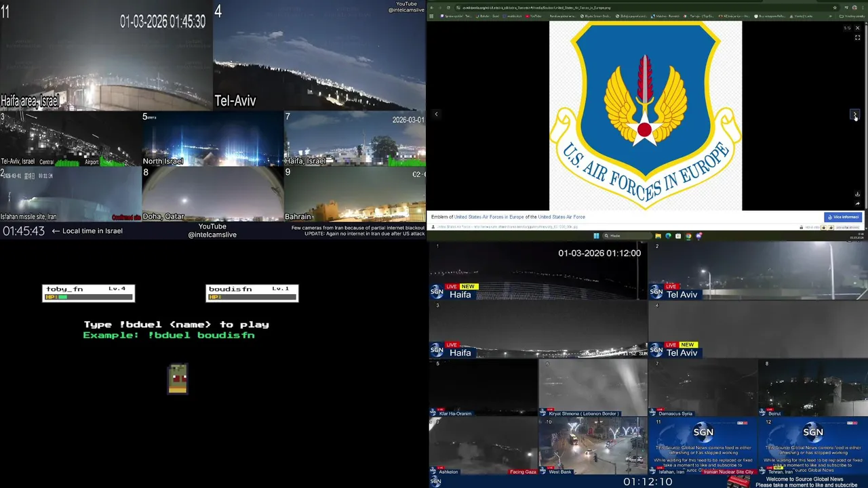
Task: Go back in the browser
Action: coord(431,7)
